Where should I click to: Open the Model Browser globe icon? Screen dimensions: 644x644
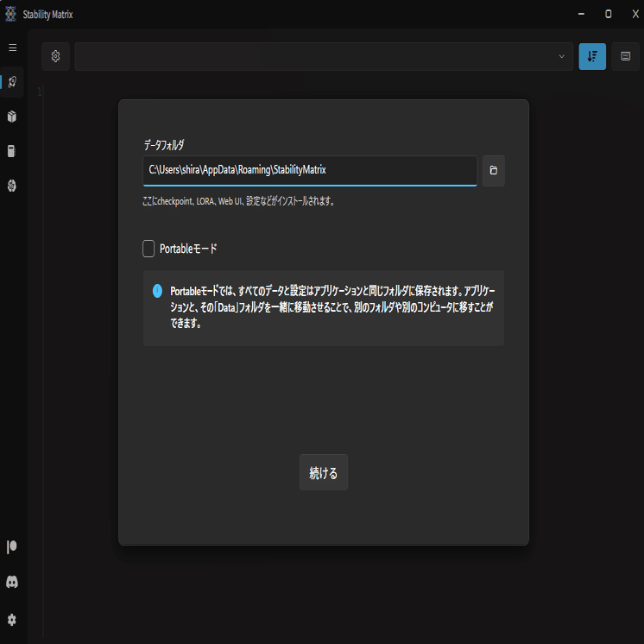point(12,186)
